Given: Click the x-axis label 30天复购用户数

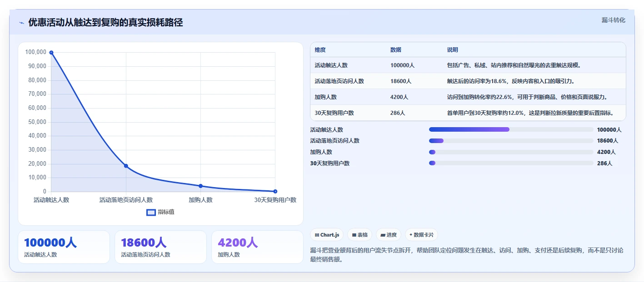Looking at the screenshot, I should [275, 200].
